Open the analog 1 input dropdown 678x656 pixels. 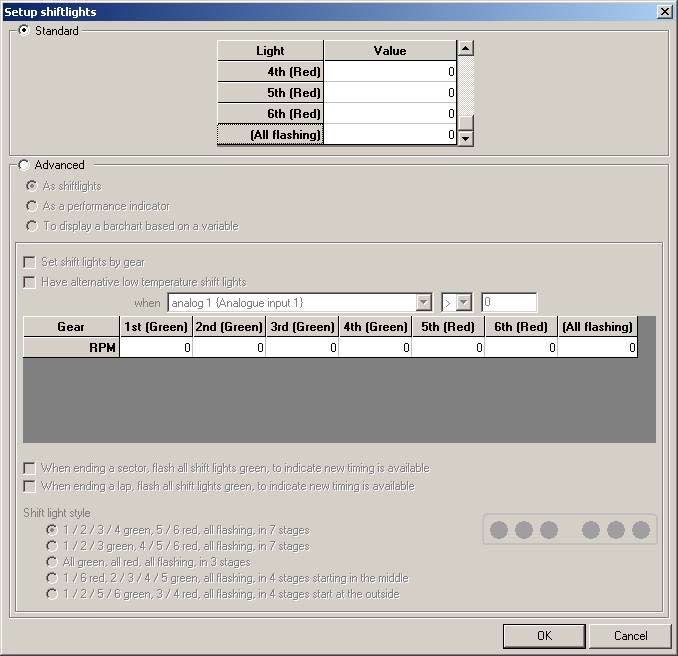[x=424, y=303]
